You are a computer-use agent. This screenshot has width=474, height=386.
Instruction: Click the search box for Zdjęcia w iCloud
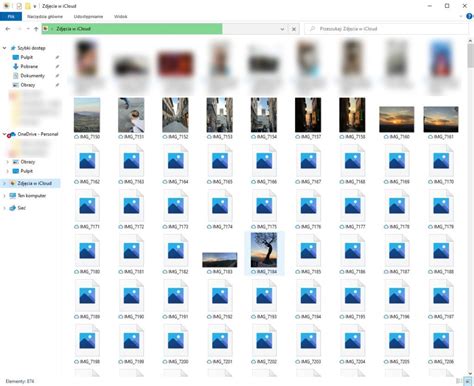pos(386,29)
